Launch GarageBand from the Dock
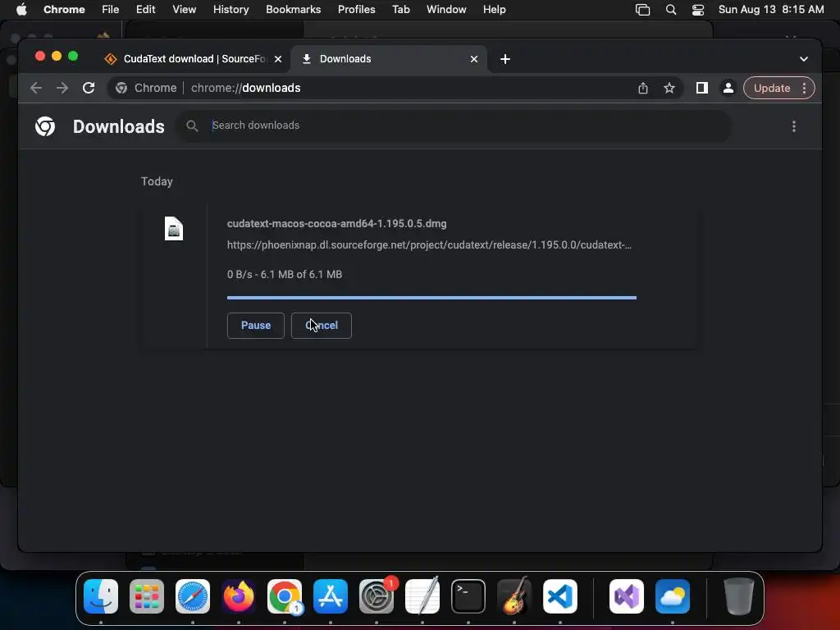The width and height of the screenshot is (840, 630). point(514,596)
